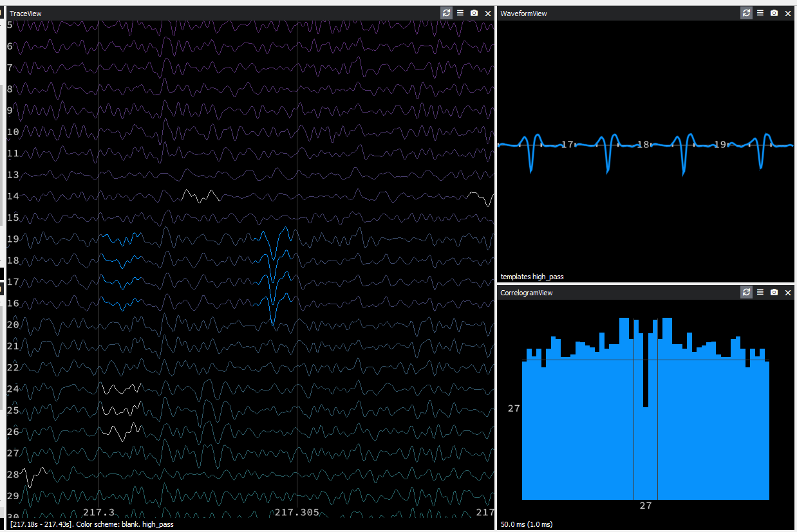Click channel label 6 in TraceView
The width and height of the screenshot is (797, 532).
tap(10, 46)
